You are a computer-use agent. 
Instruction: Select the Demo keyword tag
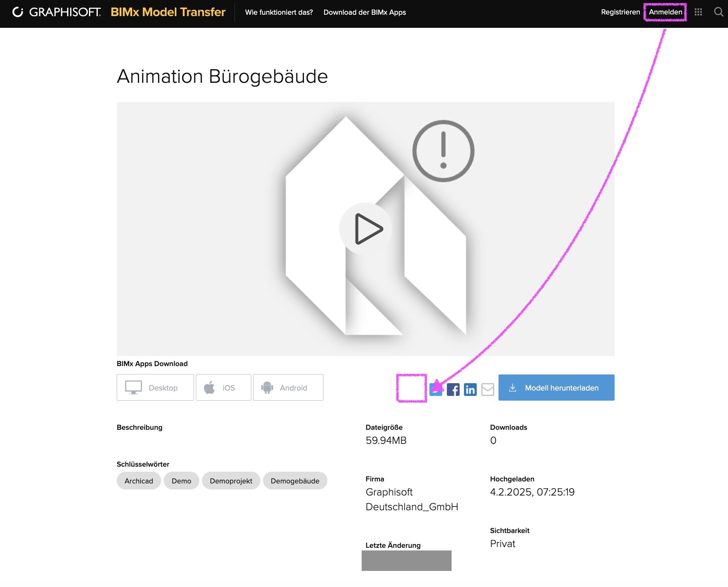coord(181,480)
